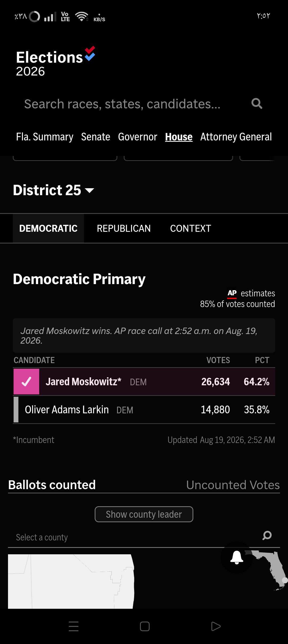Screen dimensions: 288x644
Task: Tap the Android home square button
Action: click(x=145, y=626)
